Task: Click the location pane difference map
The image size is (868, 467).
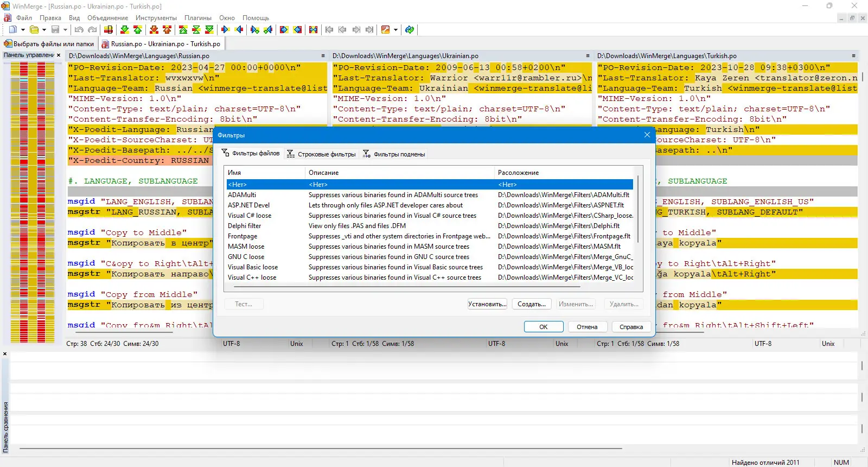Action: pos(33,202)
